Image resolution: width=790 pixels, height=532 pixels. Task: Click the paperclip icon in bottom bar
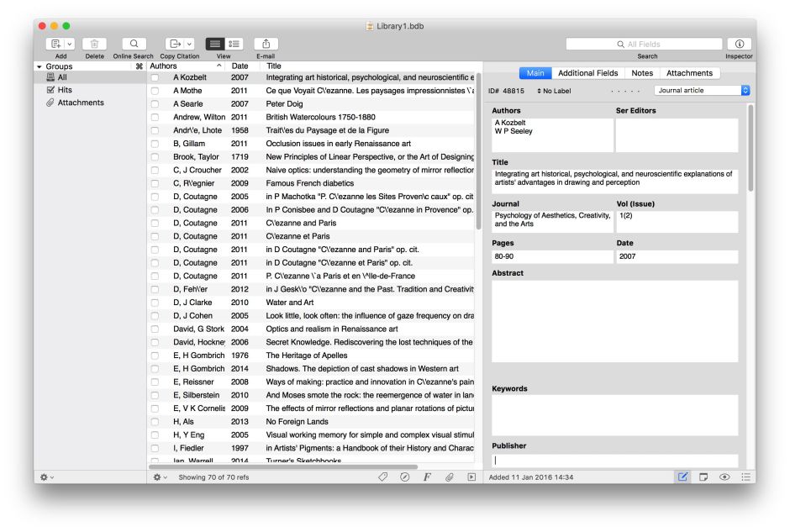point(449,477)
